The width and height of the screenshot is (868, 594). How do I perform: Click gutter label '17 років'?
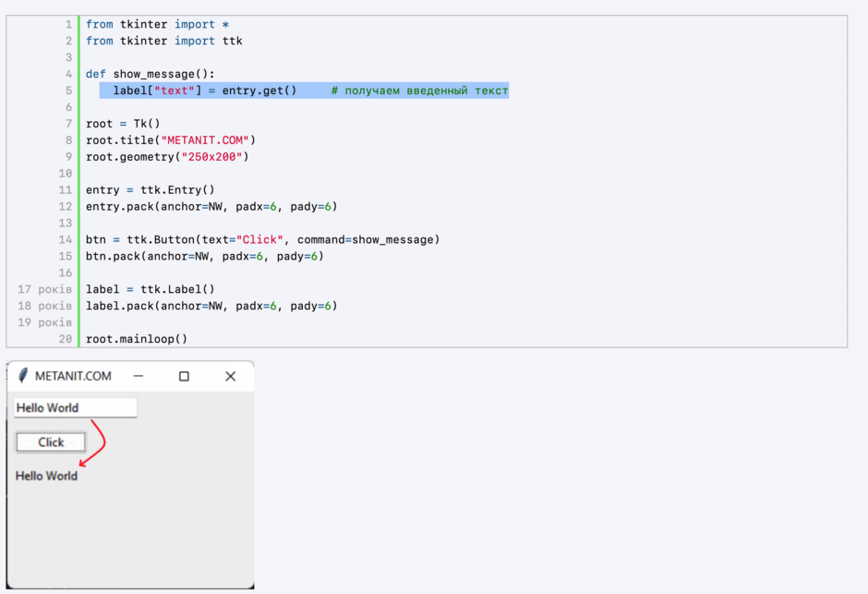(x=45, y=289)
